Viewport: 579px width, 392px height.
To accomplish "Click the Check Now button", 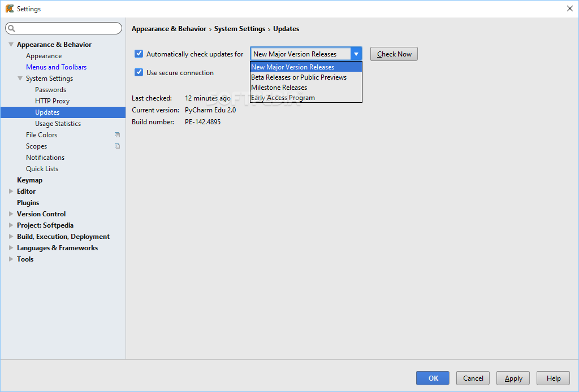I will tap(394, 54).
